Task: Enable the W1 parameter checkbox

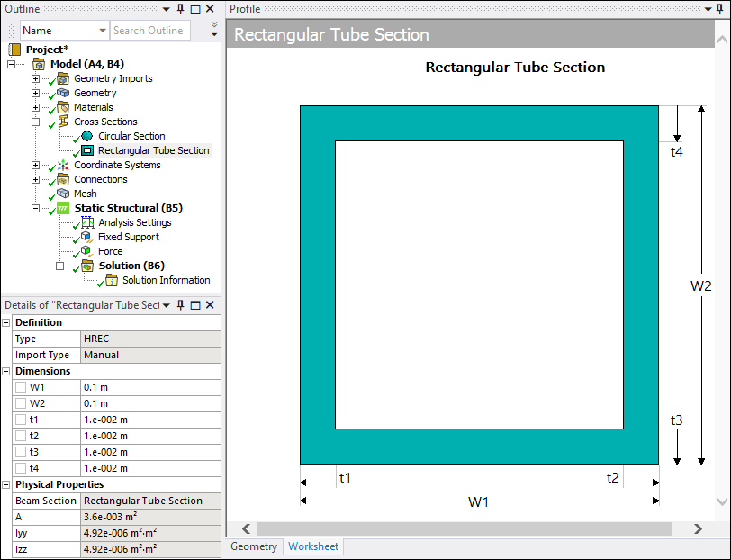Action: [21, 387]
